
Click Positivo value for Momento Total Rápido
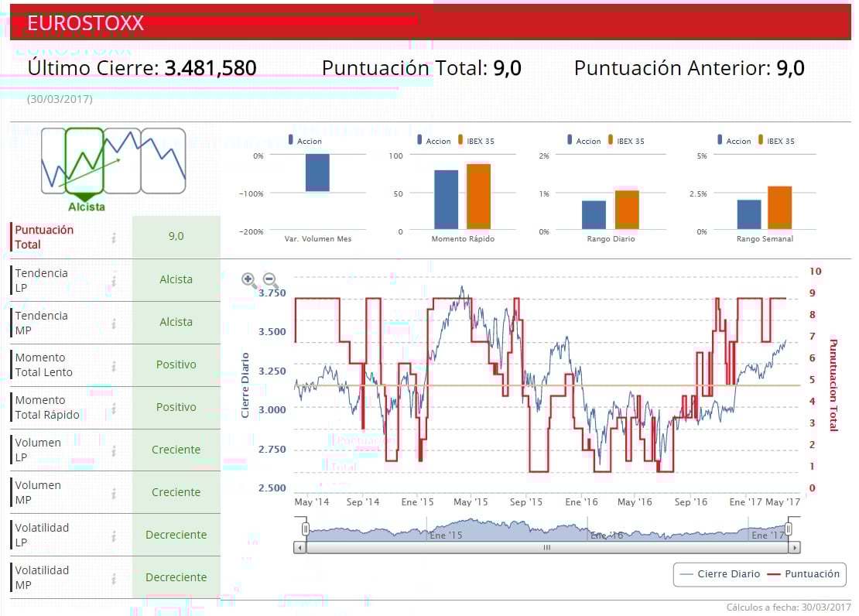[x=176, y=407]
